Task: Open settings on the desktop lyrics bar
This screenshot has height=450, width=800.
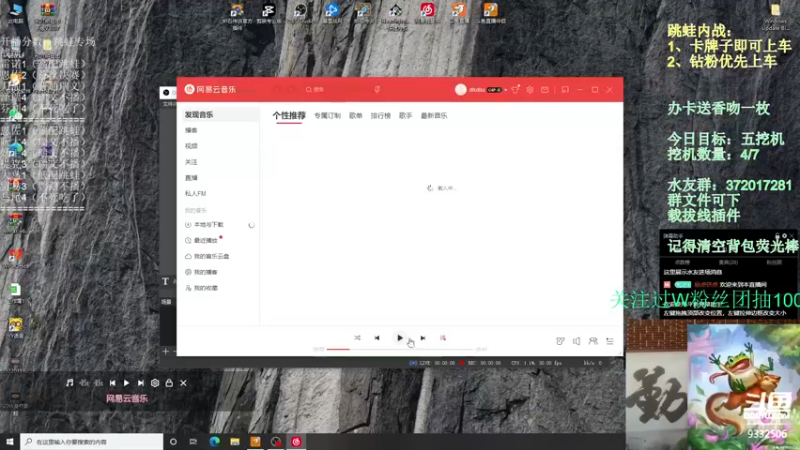Action: point(155,383)
